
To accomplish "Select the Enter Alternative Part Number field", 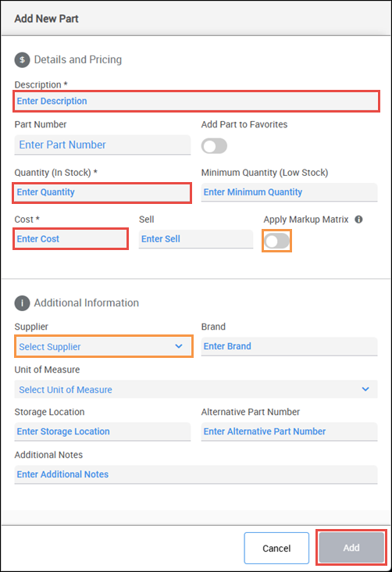I will (x=289, y=431).
